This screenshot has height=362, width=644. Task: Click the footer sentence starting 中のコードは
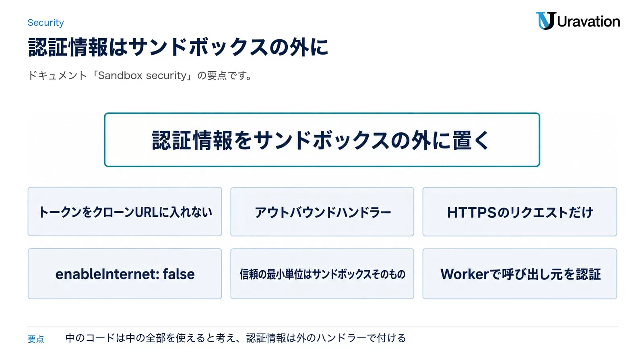(235, 338)
